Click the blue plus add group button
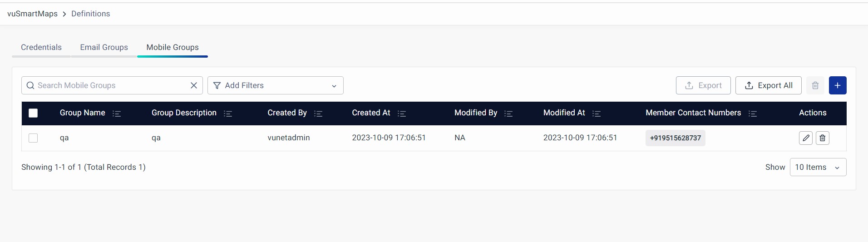Image resolution: width=868 pixels, height=242 pixels. [x=837, y=85]
